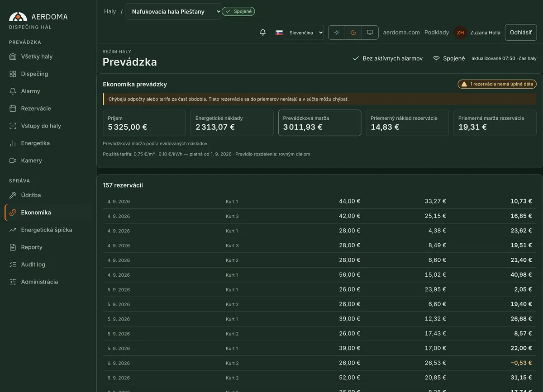Viewport: 543px width, 392px height.
Task: Select the Priemerný náklad rezervácie card
Action: point(407,123)
